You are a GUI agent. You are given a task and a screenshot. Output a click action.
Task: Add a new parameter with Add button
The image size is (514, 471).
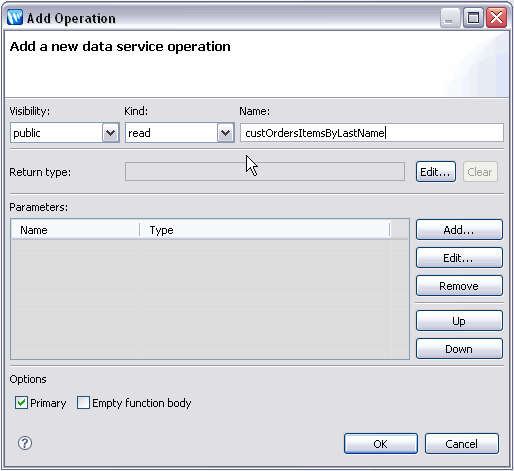[x=459, y=230]
